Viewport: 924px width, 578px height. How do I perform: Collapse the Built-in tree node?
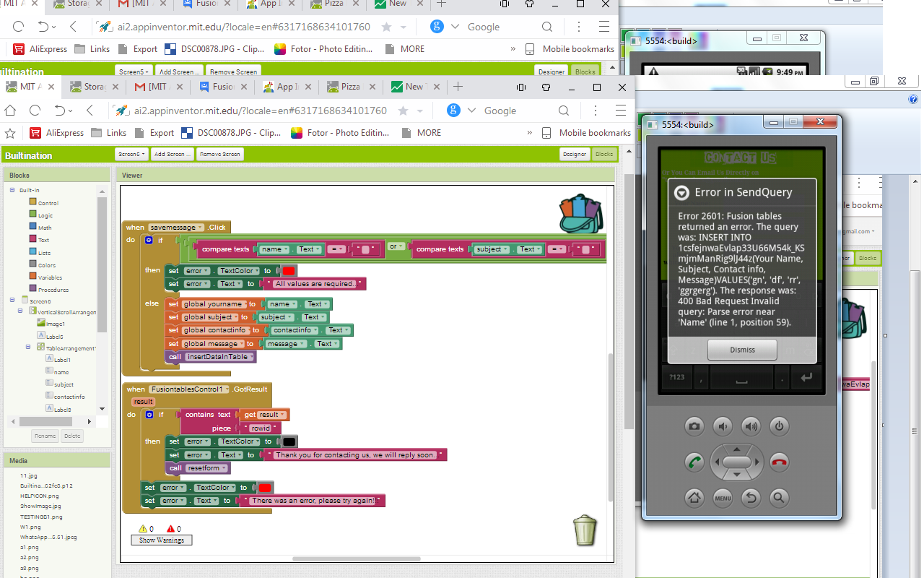pyautogui.click(x=12, y=190)
